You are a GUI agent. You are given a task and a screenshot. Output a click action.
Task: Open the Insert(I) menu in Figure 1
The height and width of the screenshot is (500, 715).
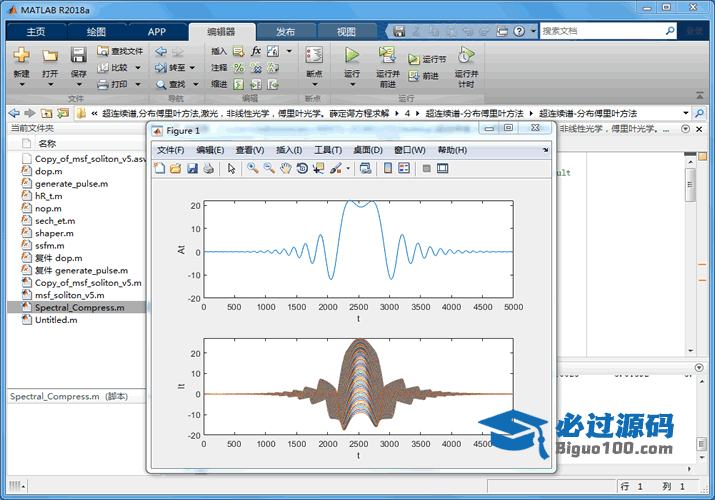click(x=289, y=150)
